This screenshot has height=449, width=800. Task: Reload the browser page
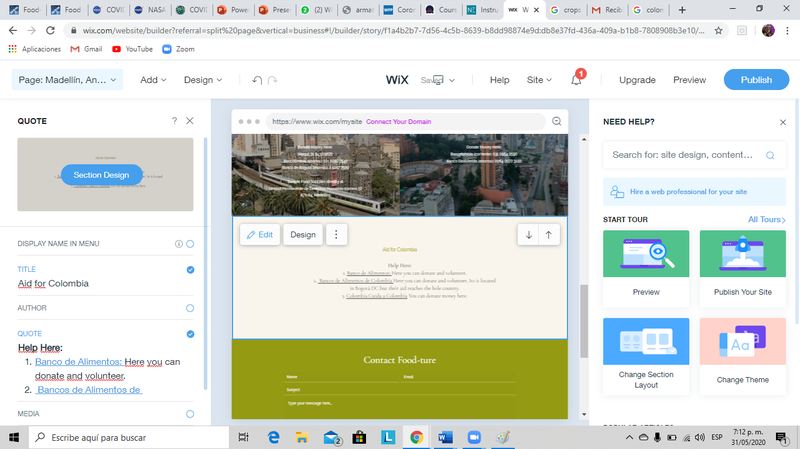coord(50,31)
